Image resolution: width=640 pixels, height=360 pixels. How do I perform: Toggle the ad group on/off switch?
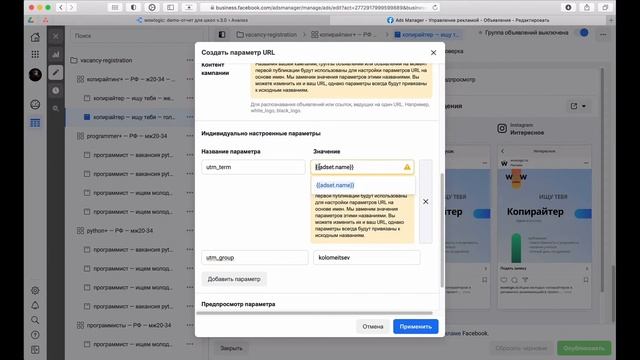(x=584, y=33)
